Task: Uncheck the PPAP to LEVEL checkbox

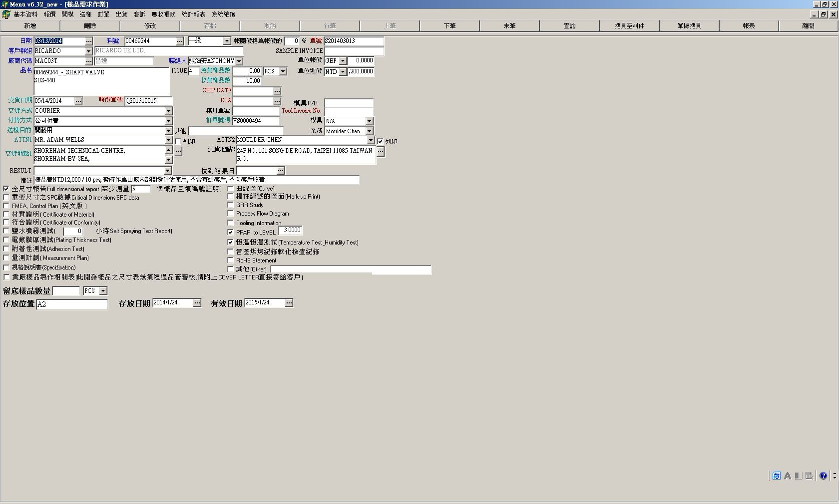Action: pyautogui.click(x=230, y=232)
